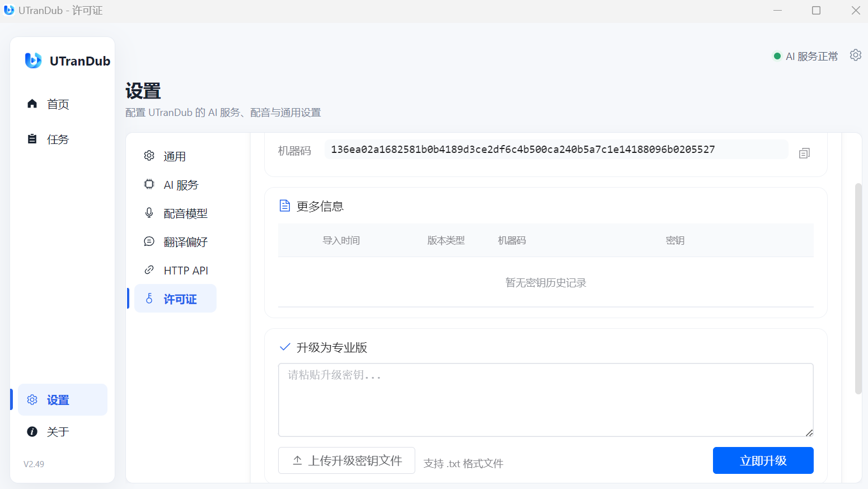Click the textarea resize grip corner
The width and height of the screenshot is (868, 489).
(x=809, y=432)
